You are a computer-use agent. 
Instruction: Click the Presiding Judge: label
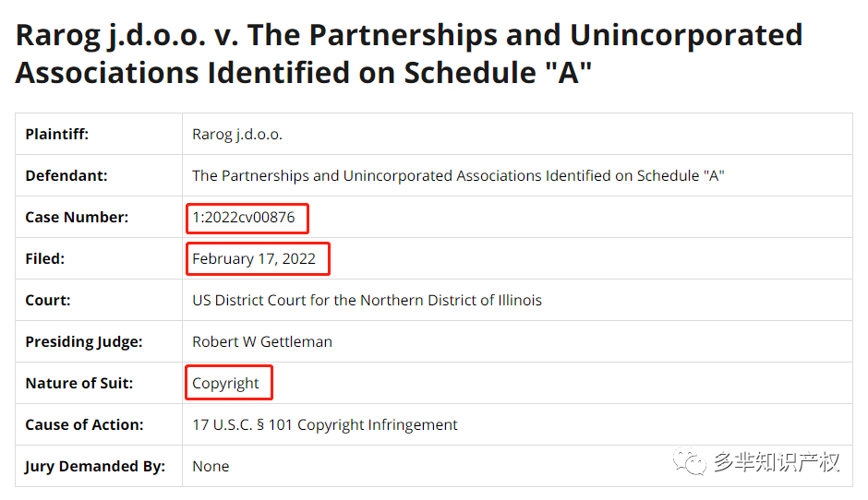pyautogui.click(x=84, y=342)
